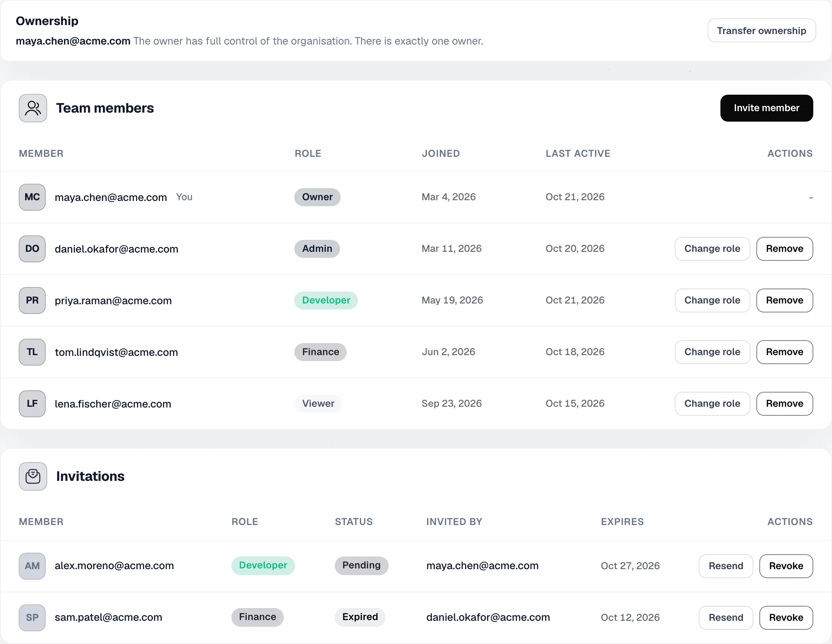
Task: Click the owner email in Ownership section
Action: click(x=73, y=41)
